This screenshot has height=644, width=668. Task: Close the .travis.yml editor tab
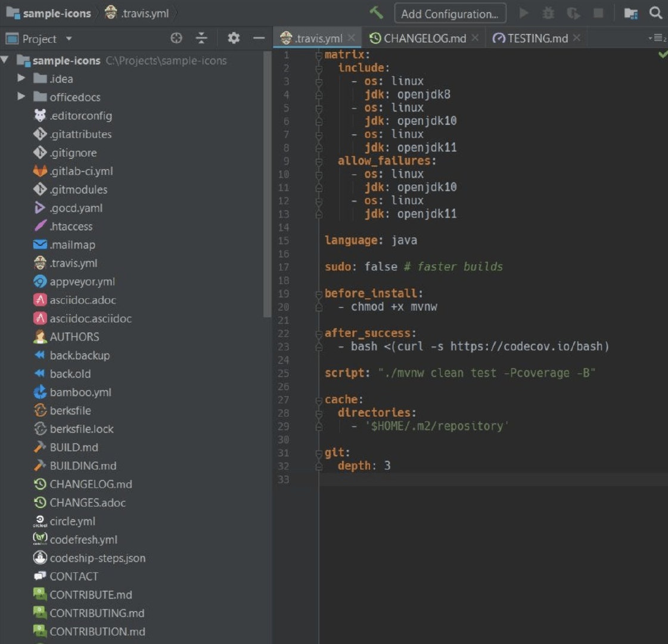point(352,38)
